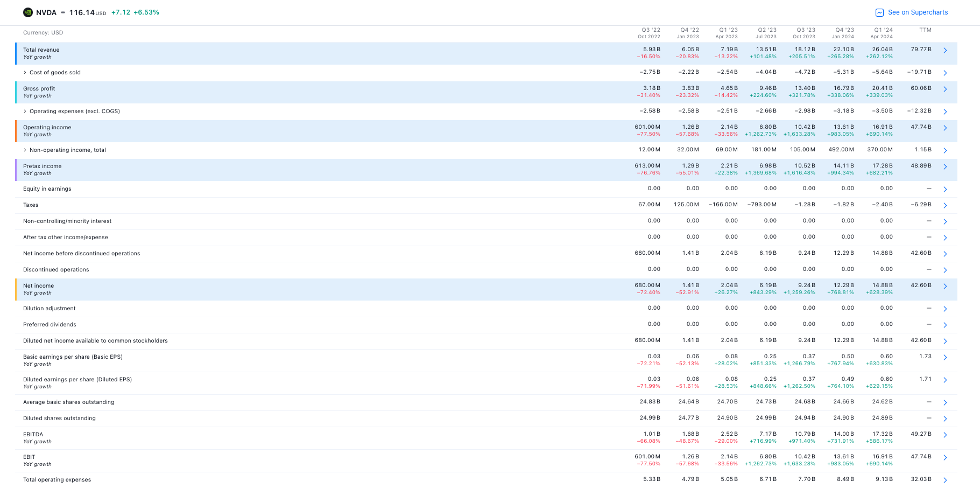Image resolution: width=980 pixels, height=488 pixels.
Task: Click the Preferred dividends label
Action: pyautogui.click(x=50, y=324)
